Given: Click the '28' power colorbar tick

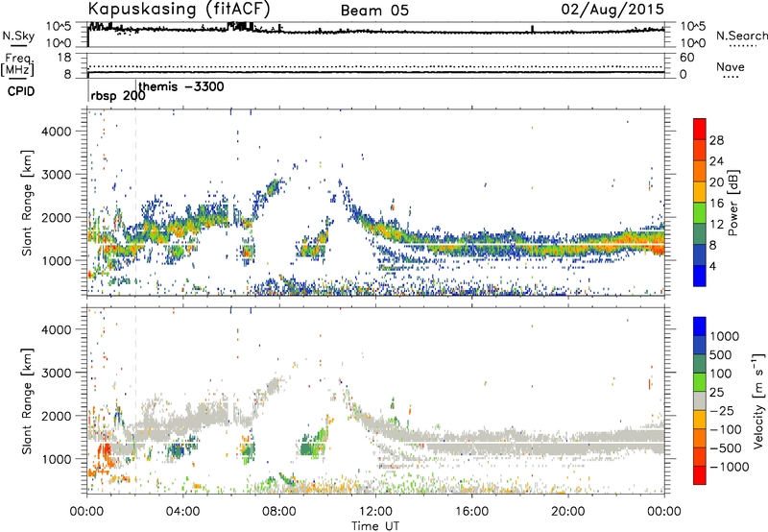Looking at the screenshot, I should (x=716, y=140).
